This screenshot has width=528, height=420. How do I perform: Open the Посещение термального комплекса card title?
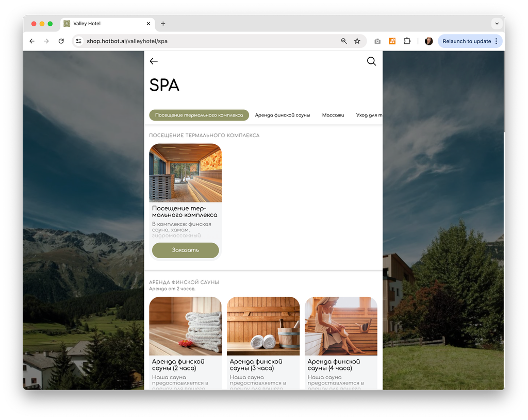[185, 211]
